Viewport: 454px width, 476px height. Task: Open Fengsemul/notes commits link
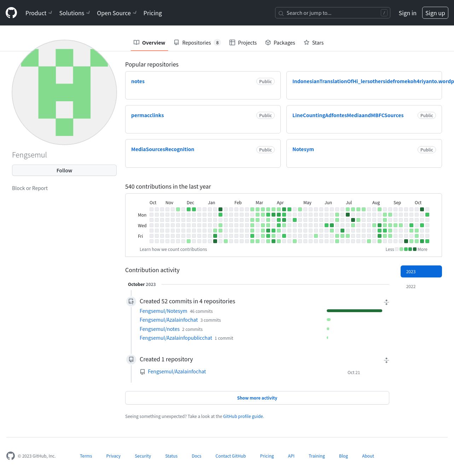[x=159, y=329]
